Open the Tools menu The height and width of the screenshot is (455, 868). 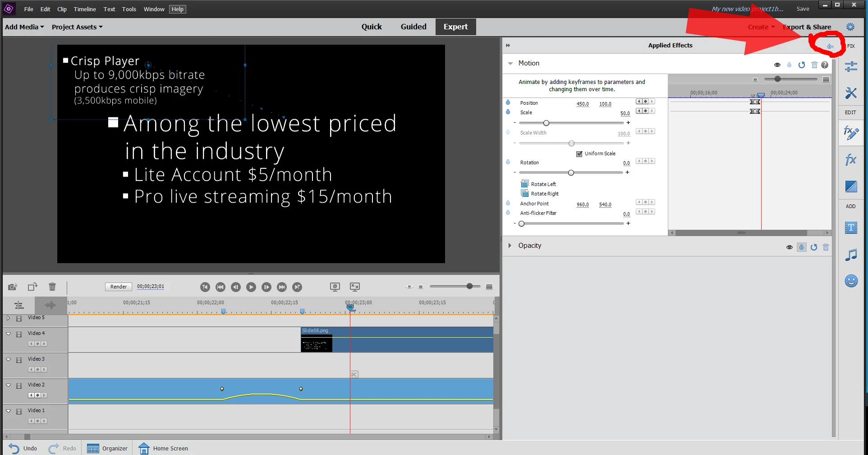coord(129,9)
